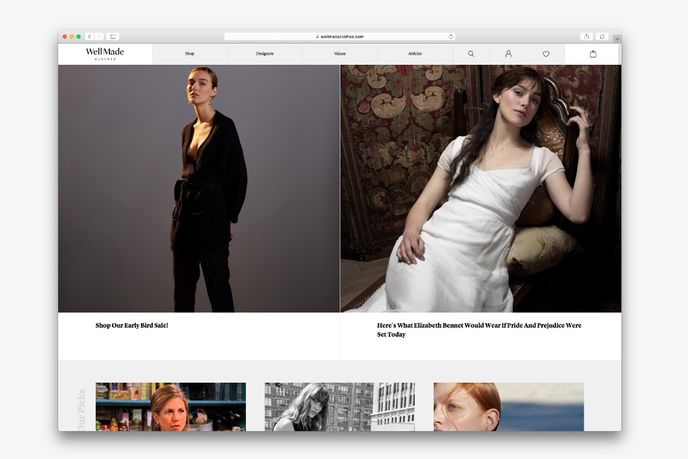Go to the Articles navigation item
This screenshot has height=459, width=688.
tap(415, 54)
